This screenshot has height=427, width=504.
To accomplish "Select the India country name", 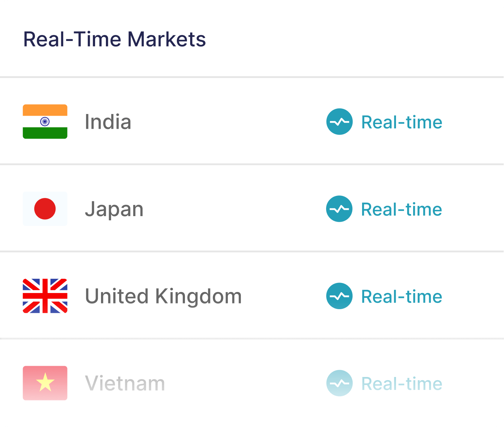I will pyautogui.click(x=108, y=122).
